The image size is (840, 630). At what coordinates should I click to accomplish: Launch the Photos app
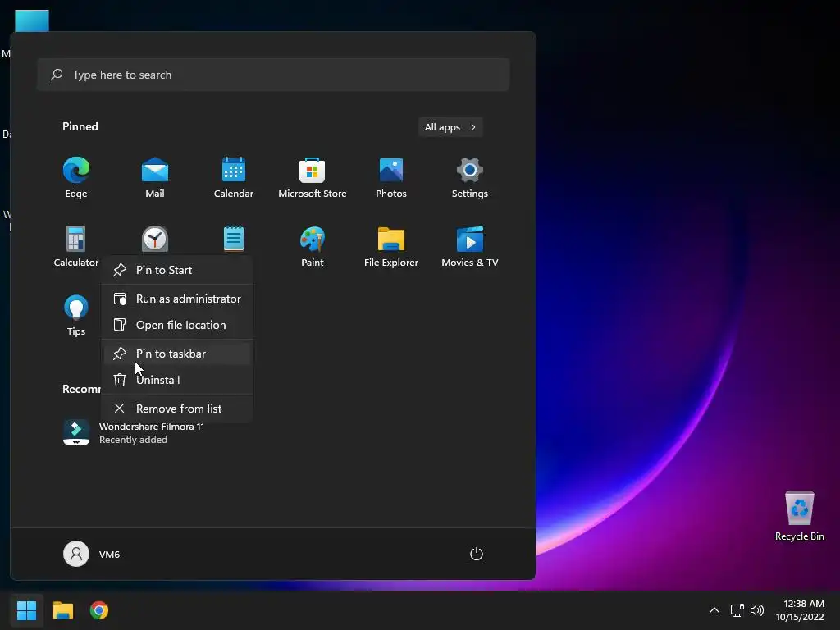pyautogui.click(x=391, y=178)
